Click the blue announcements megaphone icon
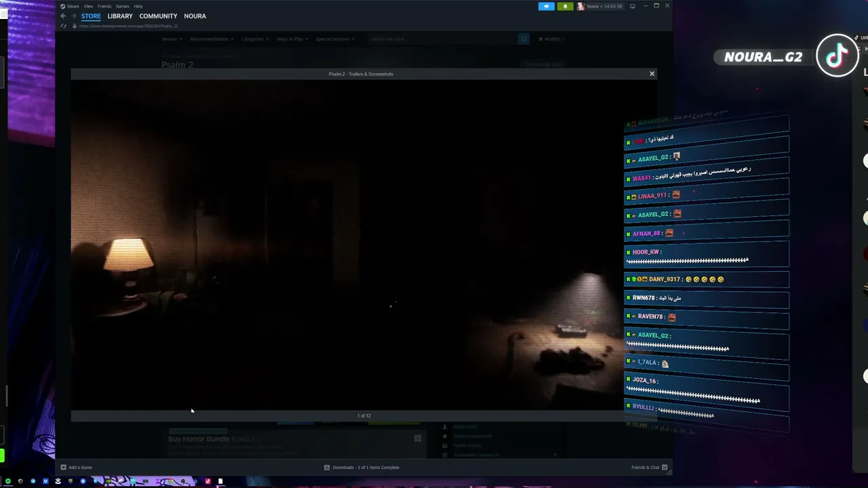This screenshot has height=488, width=868. point(546,6)
